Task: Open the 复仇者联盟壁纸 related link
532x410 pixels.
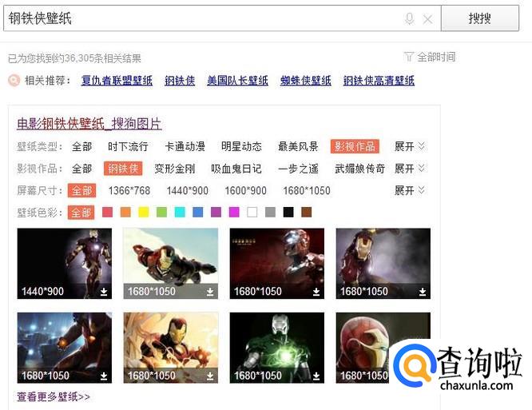Action: point(117,81)
